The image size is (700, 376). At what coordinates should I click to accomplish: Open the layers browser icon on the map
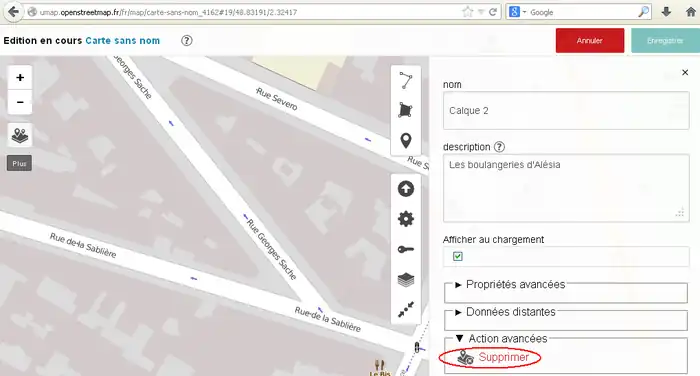pos(20,135)
